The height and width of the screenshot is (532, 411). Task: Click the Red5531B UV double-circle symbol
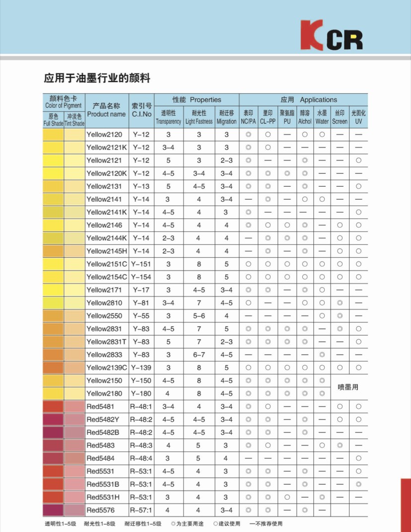[x=358, y=483]
